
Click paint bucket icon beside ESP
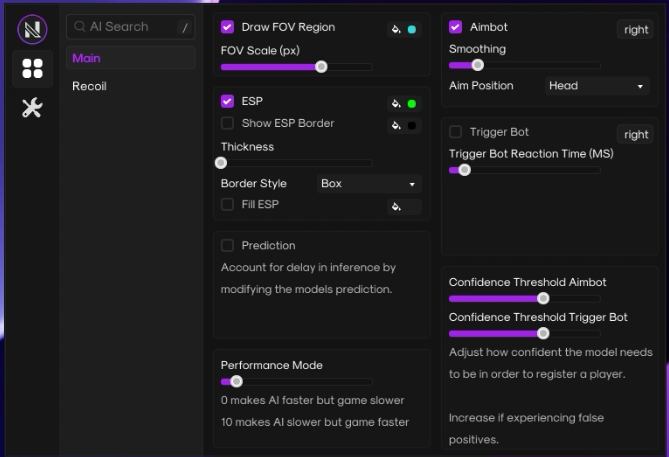[396, 104]
